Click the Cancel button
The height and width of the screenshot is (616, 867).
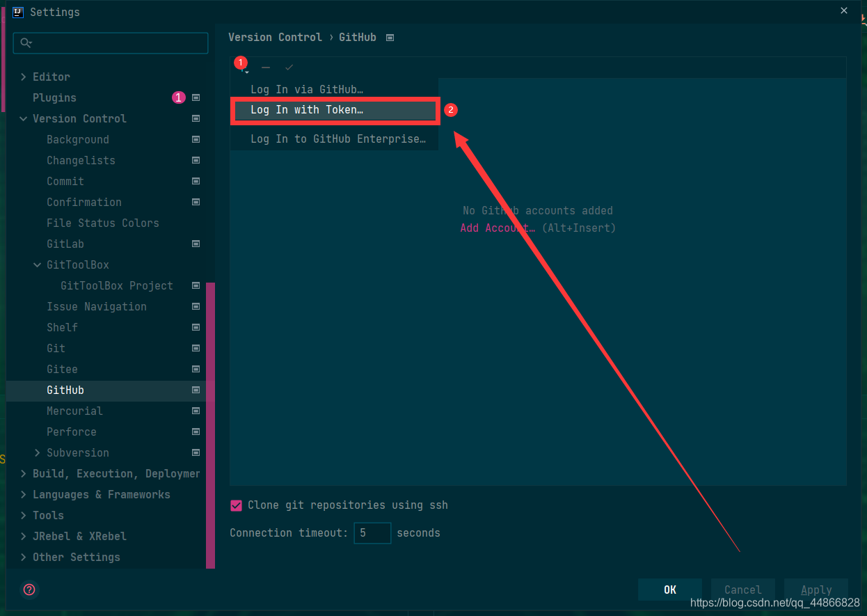pyautogui.click(x=743, y=590)
